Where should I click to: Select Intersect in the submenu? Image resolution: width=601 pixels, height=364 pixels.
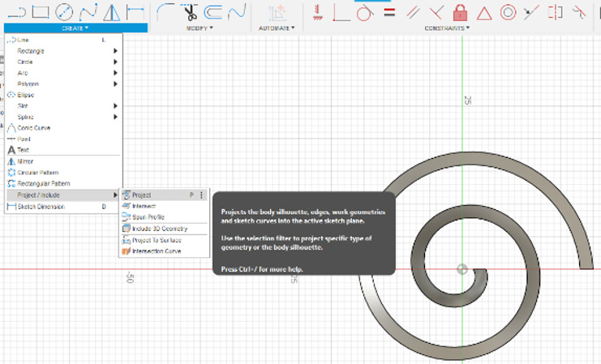(x=164, y=206)
